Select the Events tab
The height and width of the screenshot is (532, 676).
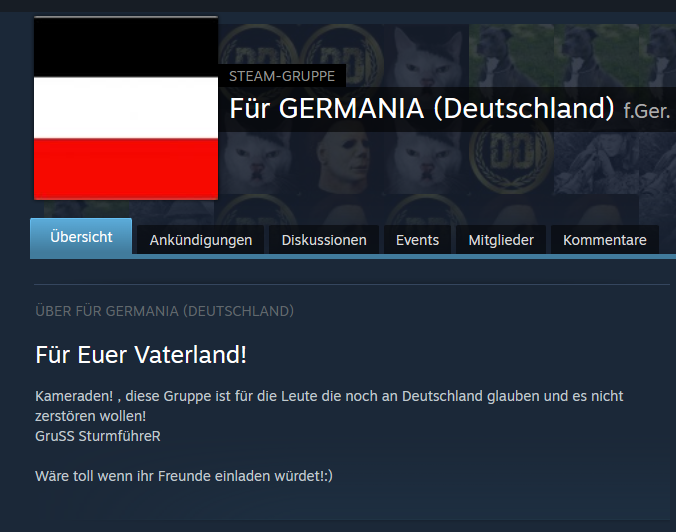[x=417, y=240]
